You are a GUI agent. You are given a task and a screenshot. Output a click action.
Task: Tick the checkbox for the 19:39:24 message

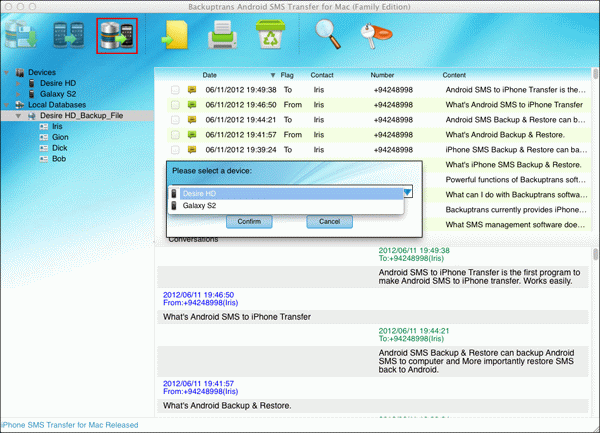(175, 150)
